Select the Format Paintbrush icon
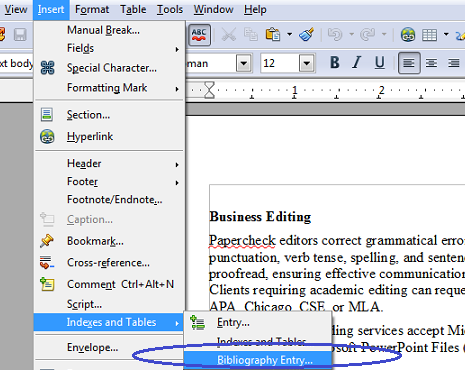The height and width of the screenshot is (370, 465). pyautogui.click(x=306, y=34)
